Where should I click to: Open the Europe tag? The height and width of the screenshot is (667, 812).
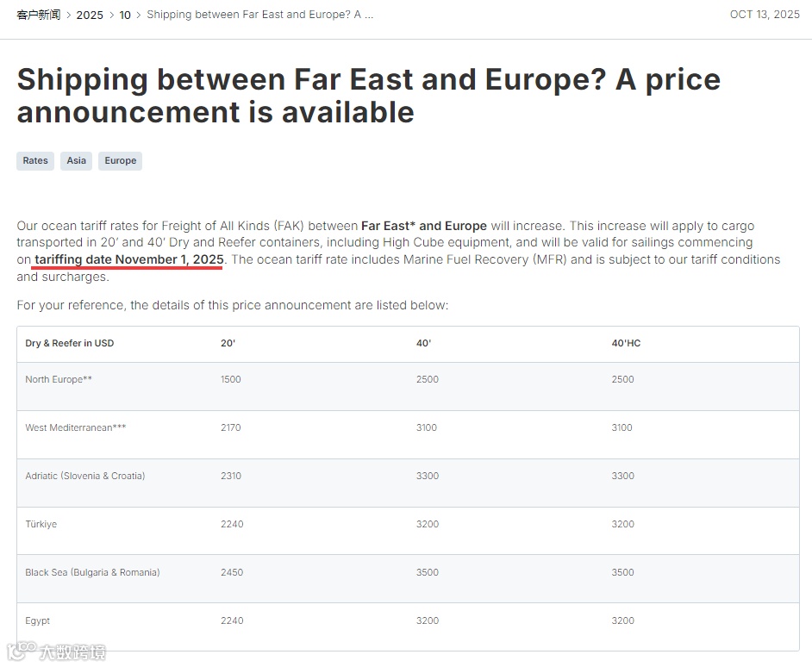[x=121, y=160]
